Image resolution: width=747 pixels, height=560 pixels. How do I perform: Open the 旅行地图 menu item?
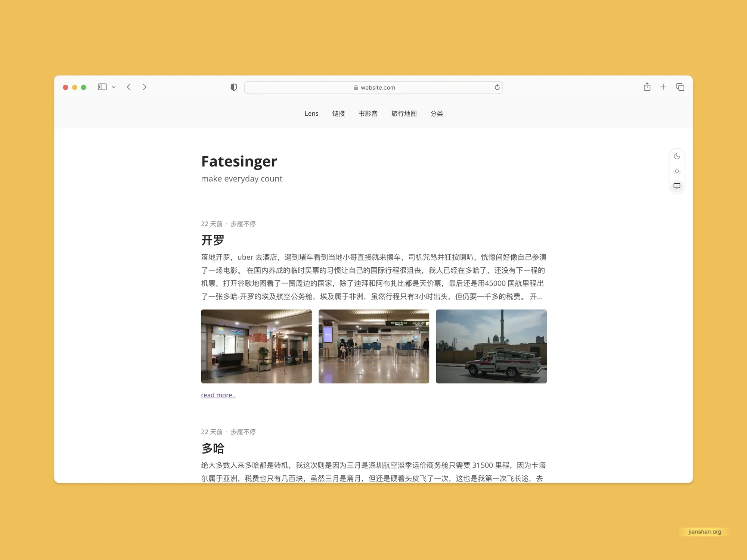click(404, 113)
